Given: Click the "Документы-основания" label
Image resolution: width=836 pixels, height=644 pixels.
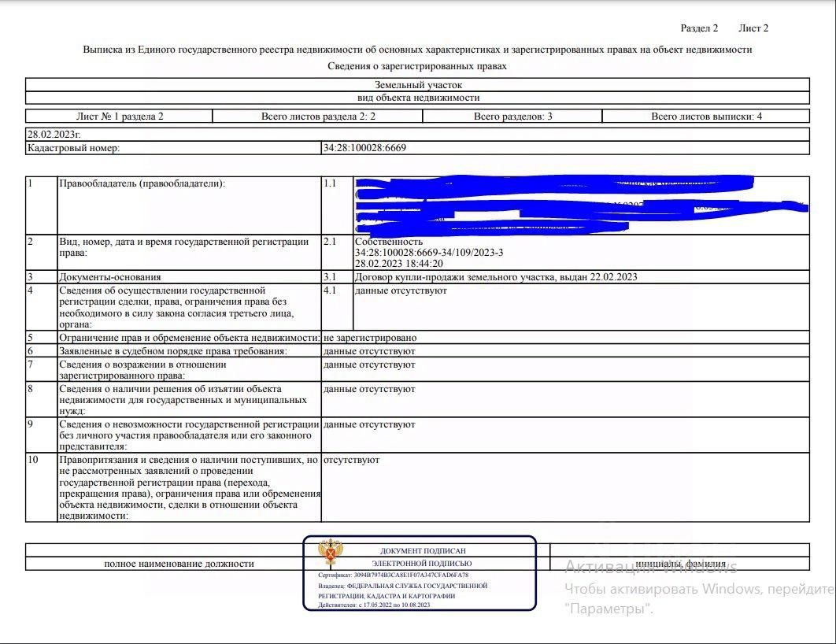Looking at the screenshot, I should click(110, 277).
